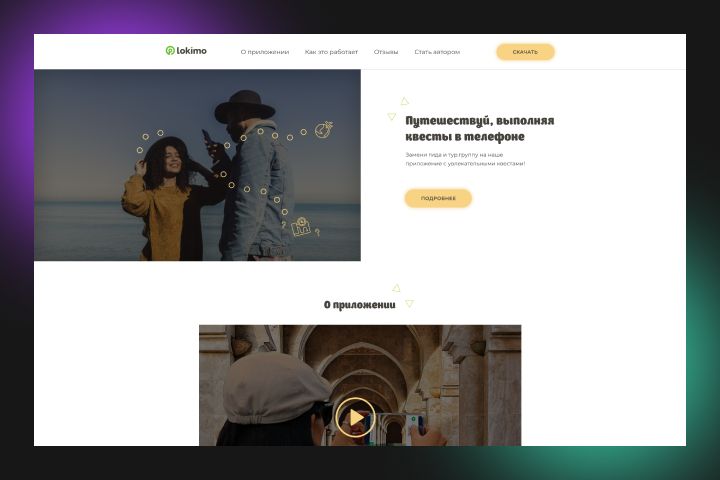
Task: Go to the Отзывы section
Action: tap(386, 52)
